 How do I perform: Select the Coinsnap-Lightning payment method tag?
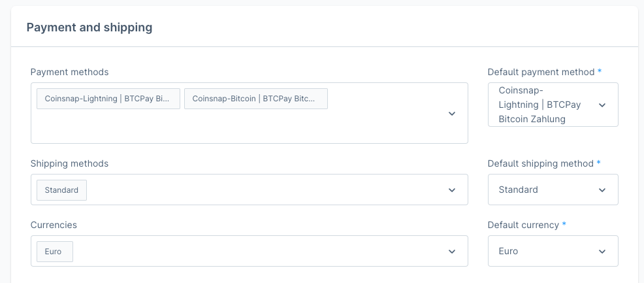(x=108, y=99)
